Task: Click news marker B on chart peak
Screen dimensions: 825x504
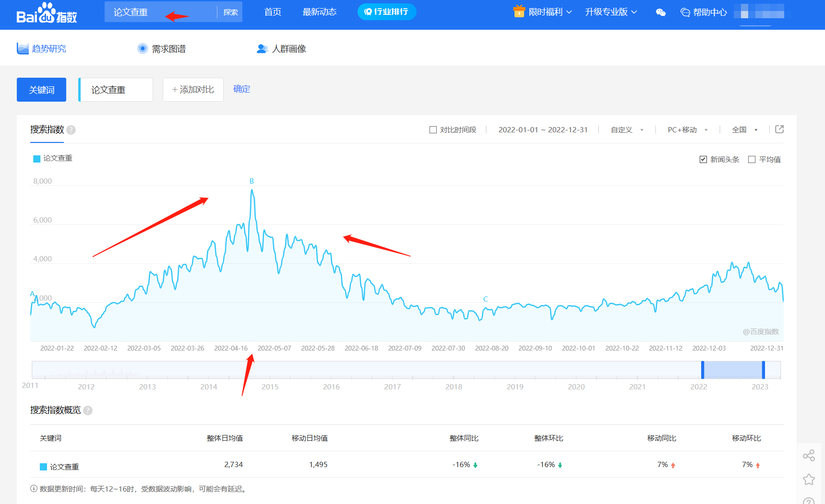Action: [251, 181]
